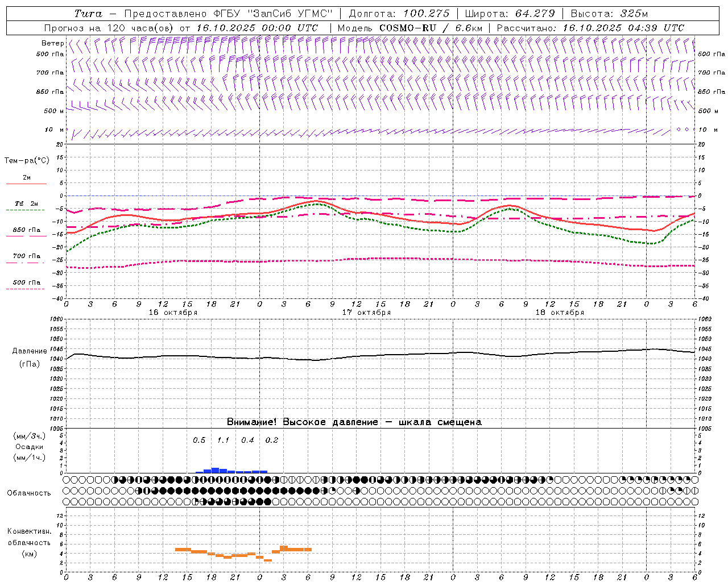Screen dimensions: 728x582
Task: Click the orange convective cloud bars
Action: 243,553
